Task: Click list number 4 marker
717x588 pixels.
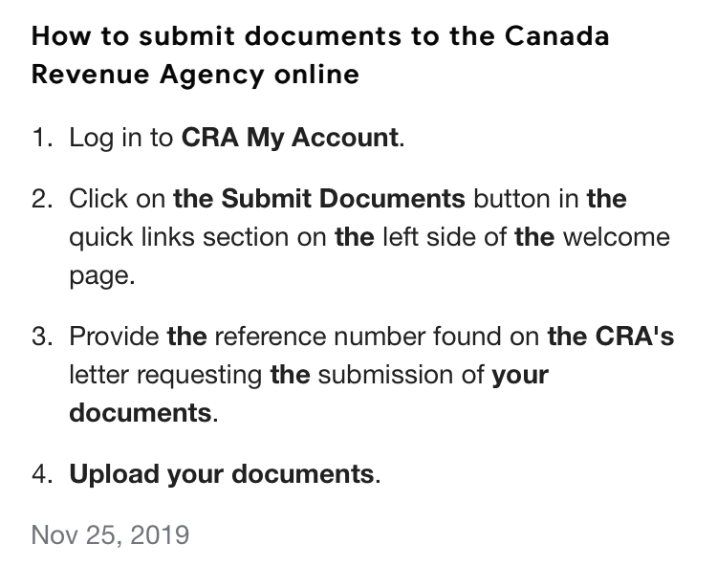Action: pos(43,474)
